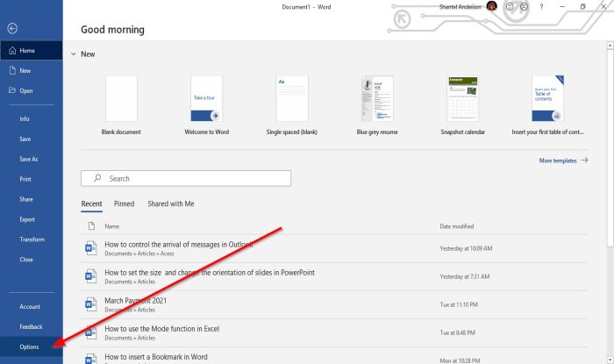Sort by the Name column header
Viewport: 614px width, 364px height.
(x=112, y=226)
